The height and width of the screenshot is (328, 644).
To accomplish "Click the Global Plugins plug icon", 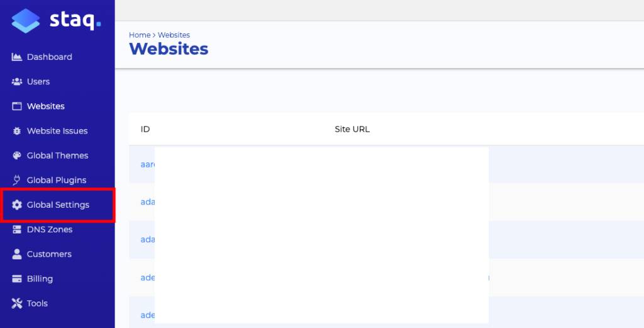I will point(17,180).
